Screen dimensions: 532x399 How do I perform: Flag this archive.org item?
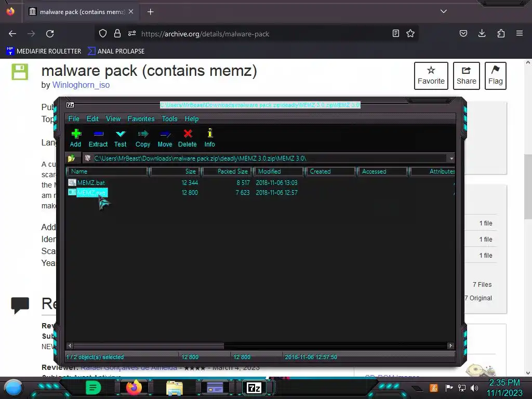[x=495, y=76]
